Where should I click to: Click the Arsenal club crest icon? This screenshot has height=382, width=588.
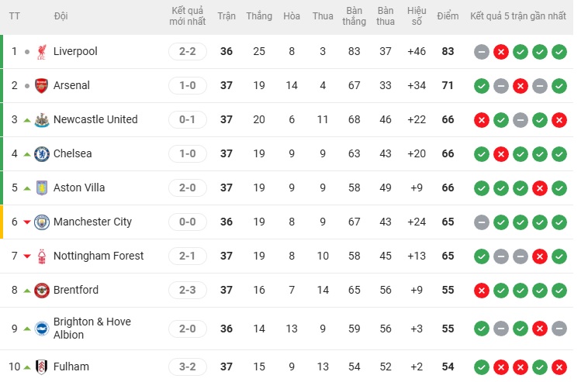click(x=42, y=86)
